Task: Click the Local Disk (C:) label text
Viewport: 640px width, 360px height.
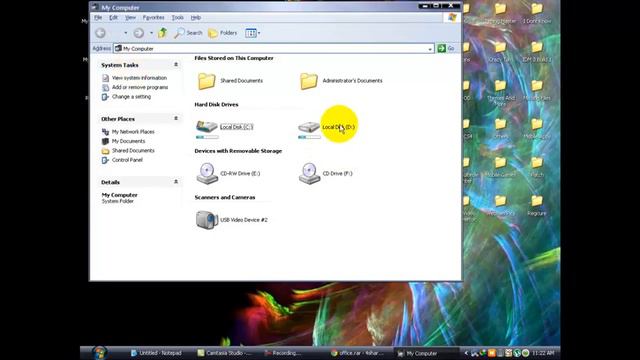Action: (x=236, y=127)
